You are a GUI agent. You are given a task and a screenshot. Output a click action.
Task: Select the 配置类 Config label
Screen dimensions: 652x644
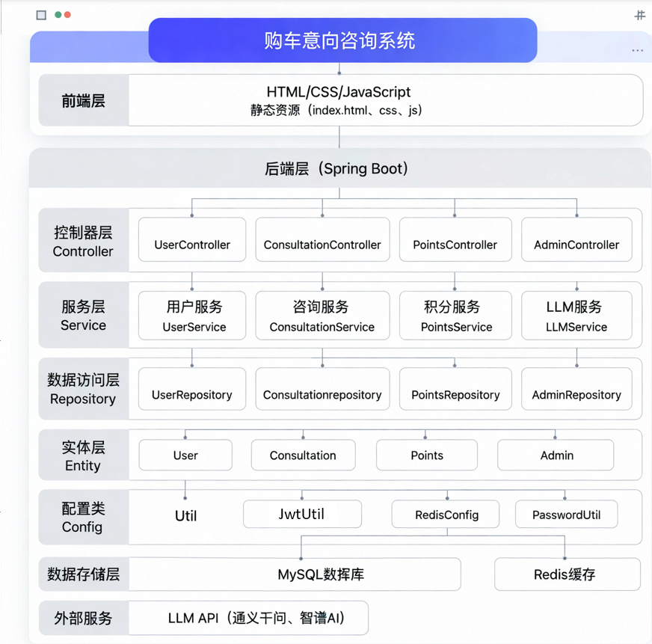click(x=83, y=517)
